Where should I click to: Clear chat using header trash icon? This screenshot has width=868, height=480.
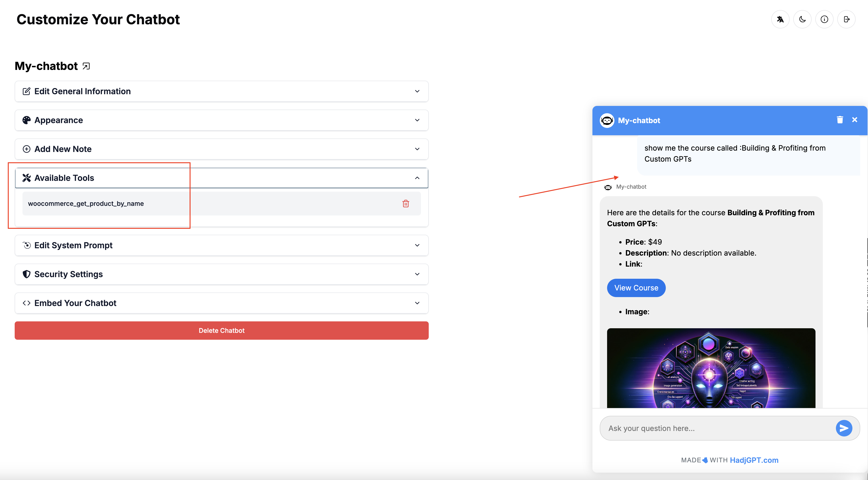tap(840, 120)
